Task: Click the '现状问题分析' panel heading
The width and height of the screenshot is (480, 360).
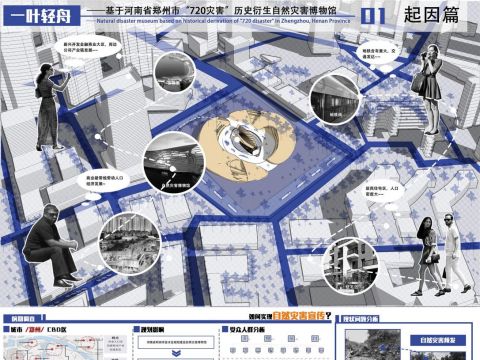Action: tap(360, 319)
